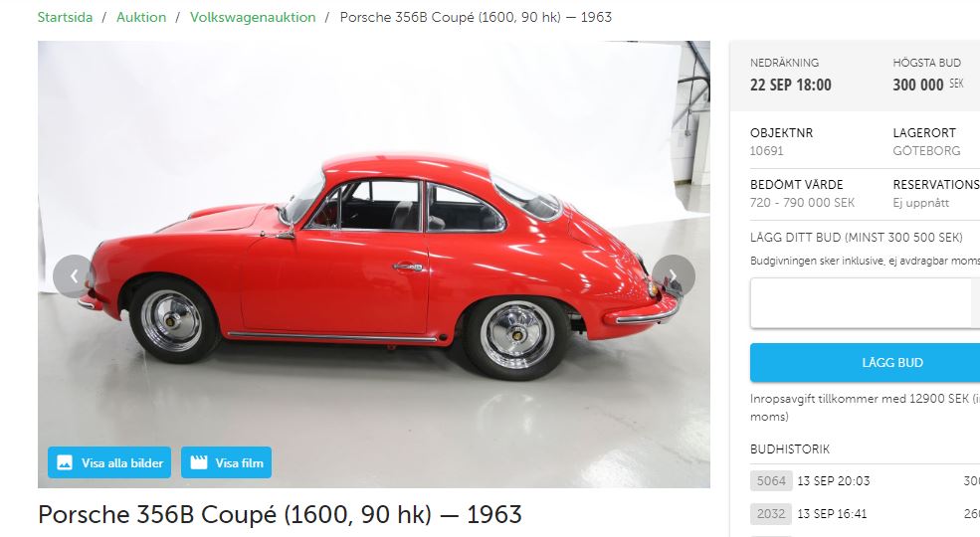The image size is (980, 537).
Task: Advance to next car photo arrow
Action: point(674,276)
